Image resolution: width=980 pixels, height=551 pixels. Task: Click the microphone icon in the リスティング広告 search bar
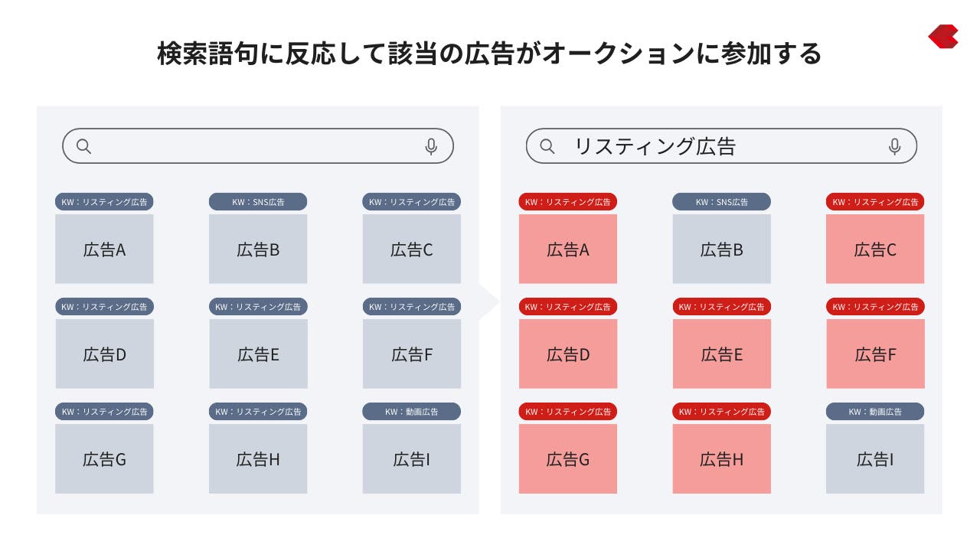point(894,146)
